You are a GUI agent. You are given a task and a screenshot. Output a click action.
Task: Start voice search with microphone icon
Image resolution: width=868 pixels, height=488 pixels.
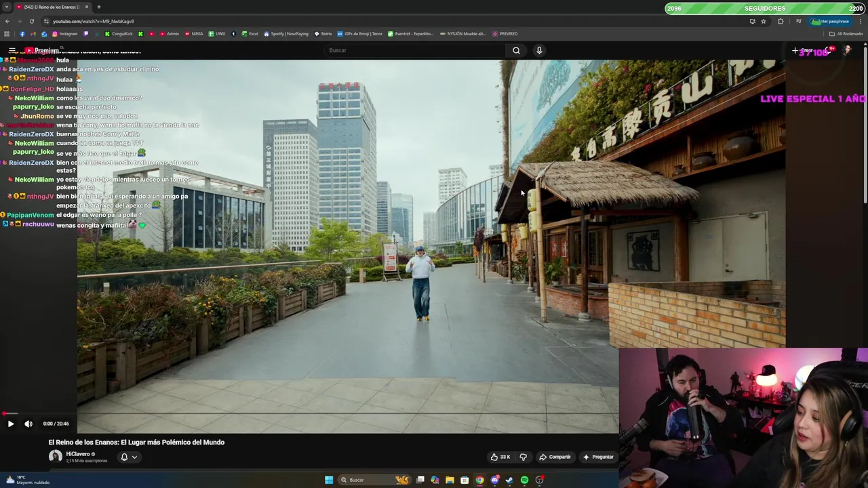click(x=539, y=50)
